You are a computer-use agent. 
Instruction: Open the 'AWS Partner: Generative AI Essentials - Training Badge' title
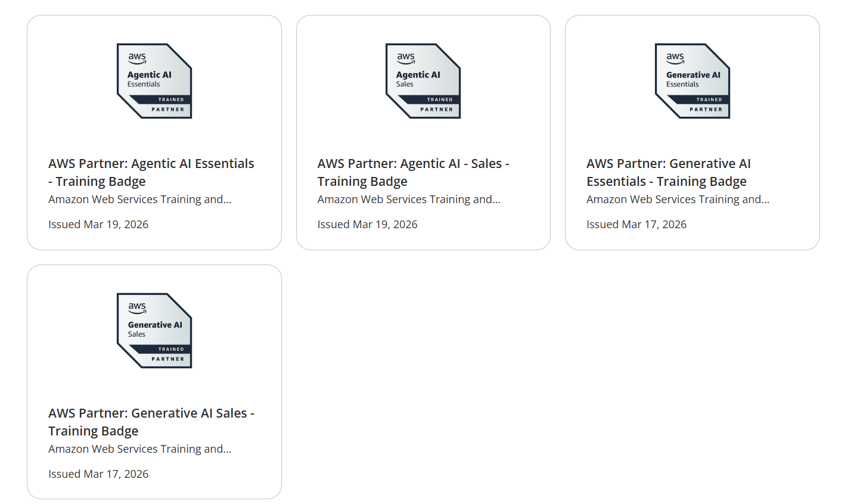(669, 172)
